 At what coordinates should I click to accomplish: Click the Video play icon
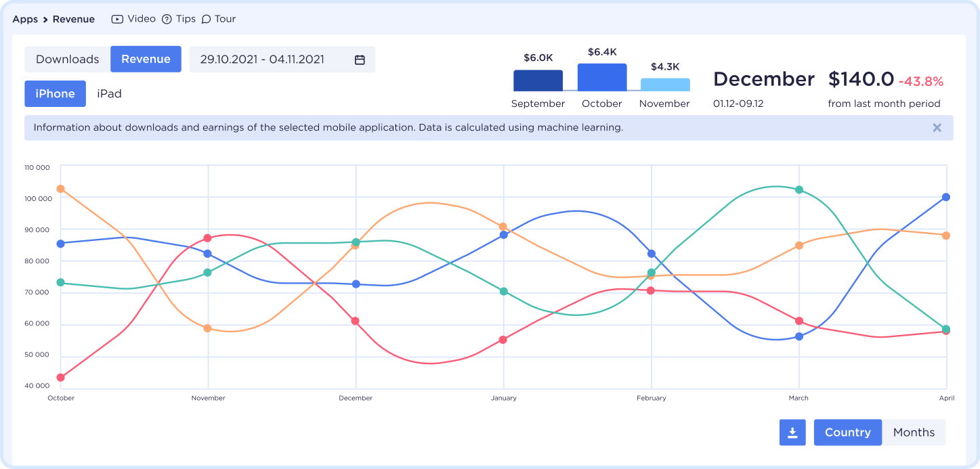117,19
